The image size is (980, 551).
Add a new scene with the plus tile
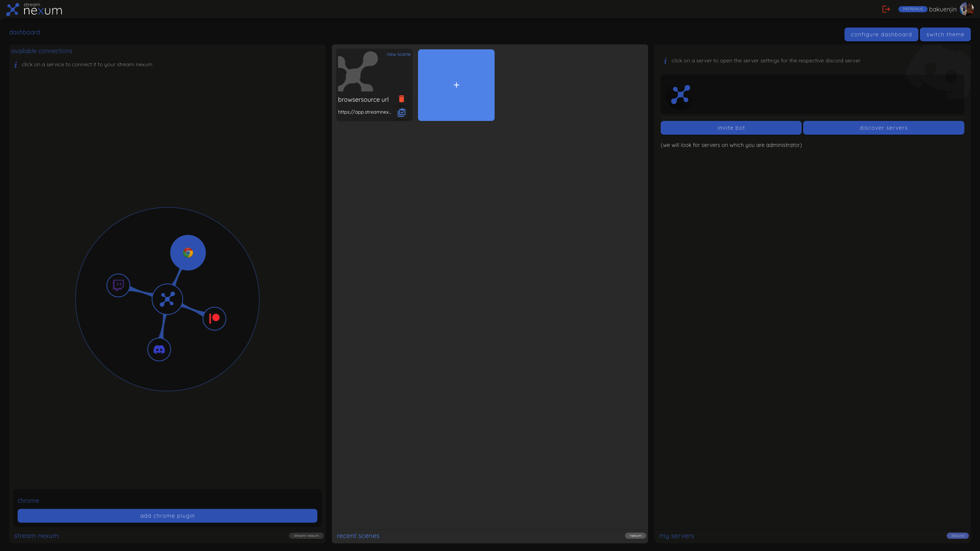(x=456, y=85)
